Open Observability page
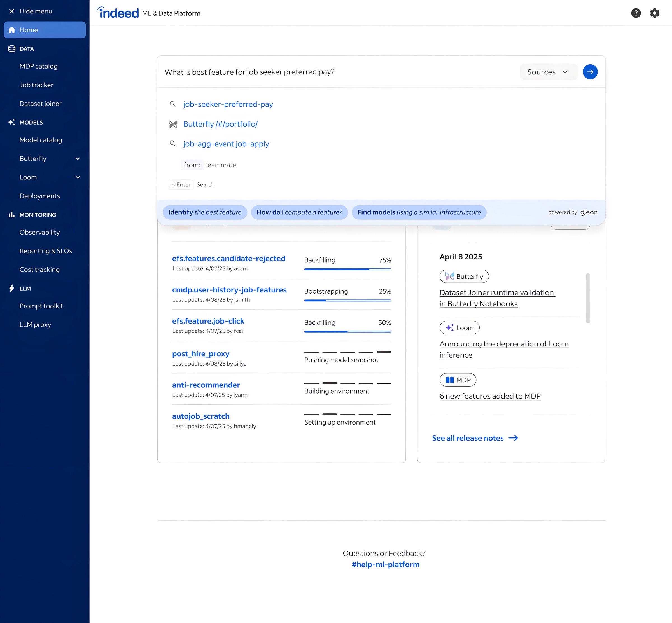This screenshot has height=623, width=672. (39, 232)
